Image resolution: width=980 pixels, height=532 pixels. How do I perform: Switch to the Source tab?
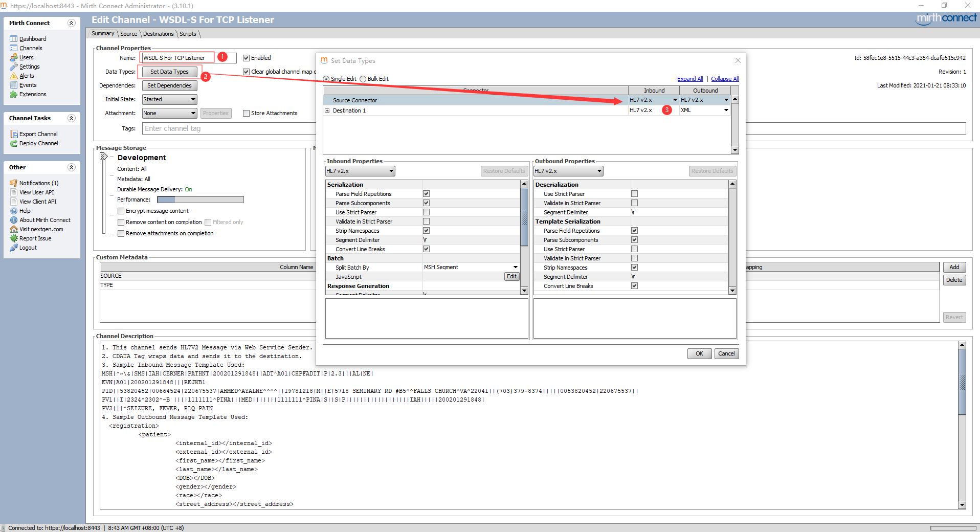(129, 34)
